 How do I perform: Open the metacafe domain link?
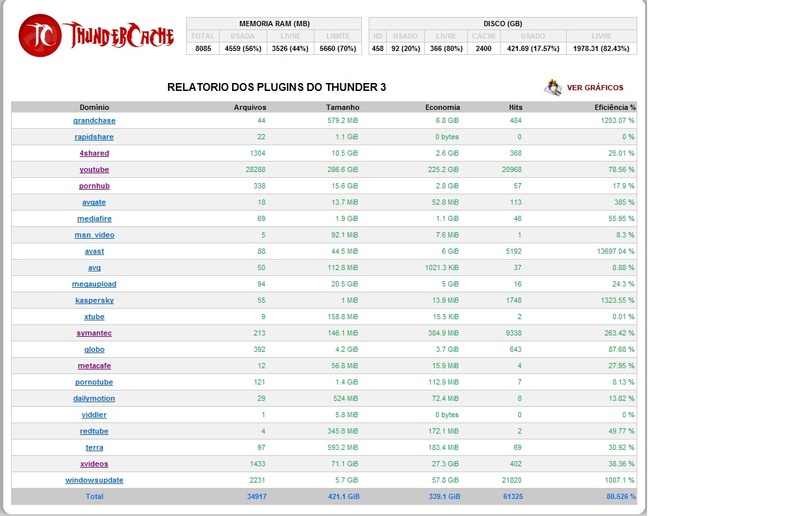[x=94, y=365]
